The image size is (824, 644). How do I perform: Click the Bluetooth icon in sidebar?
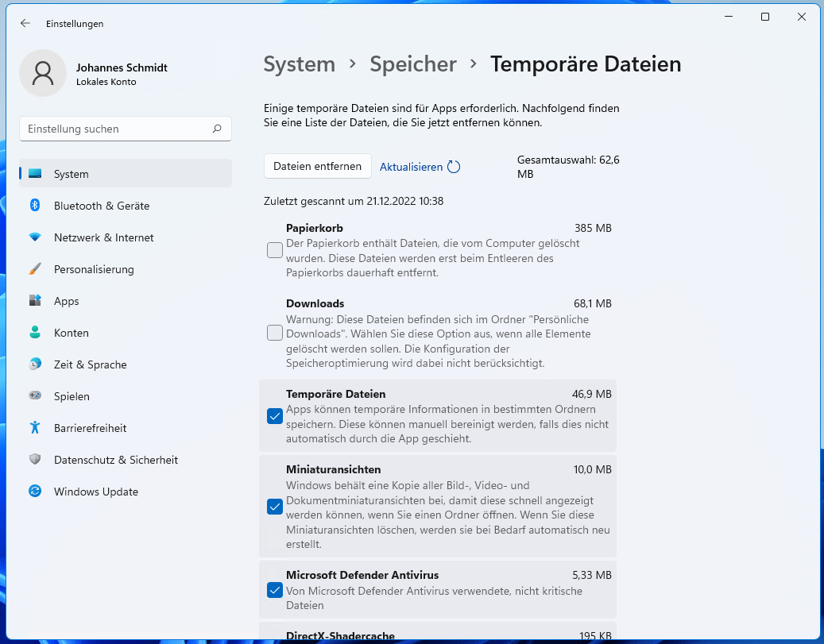point(35,206)
